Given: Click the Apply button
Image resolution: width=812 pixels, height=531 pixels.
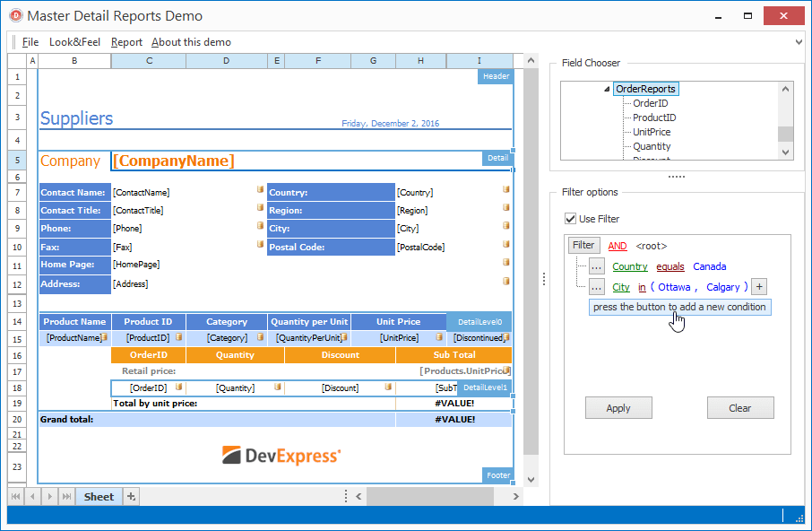Looking at the screenshot, I should click(x=618, y=407).
